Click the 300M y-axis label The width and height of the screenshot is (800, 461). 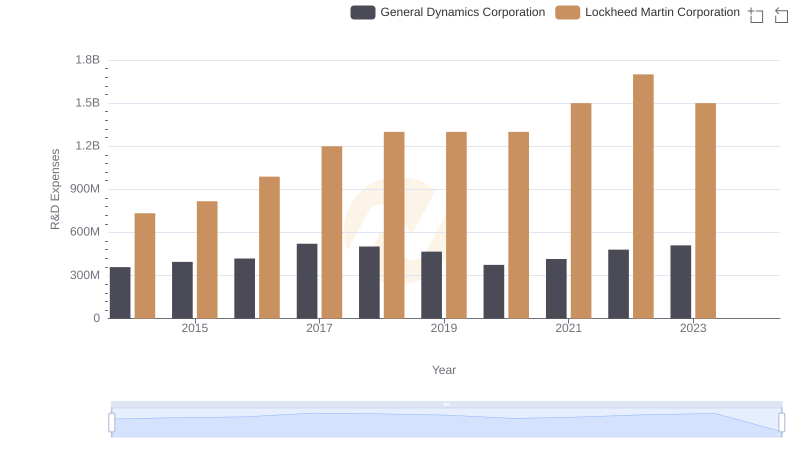[85, 275]
